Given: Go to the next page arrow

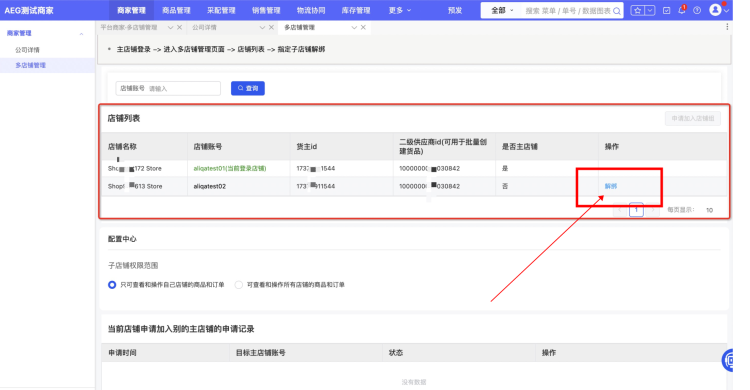Looking at the screenshot, I should (652, 210).
